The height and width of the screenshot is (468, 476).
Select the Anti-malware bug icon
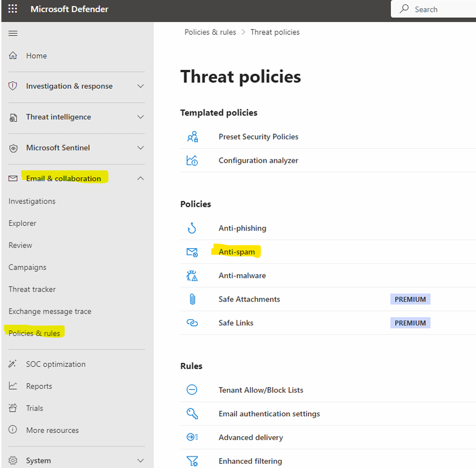coord(192,275)
